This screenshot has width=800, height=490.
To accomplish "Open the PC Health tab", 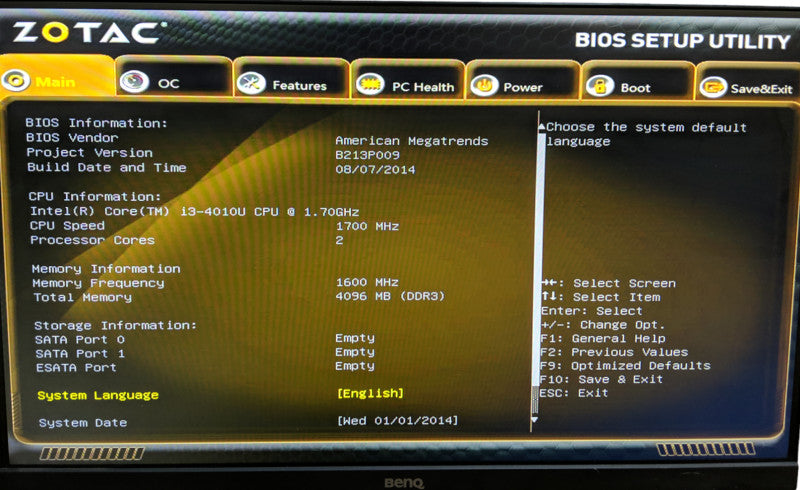I will point(408,80).
